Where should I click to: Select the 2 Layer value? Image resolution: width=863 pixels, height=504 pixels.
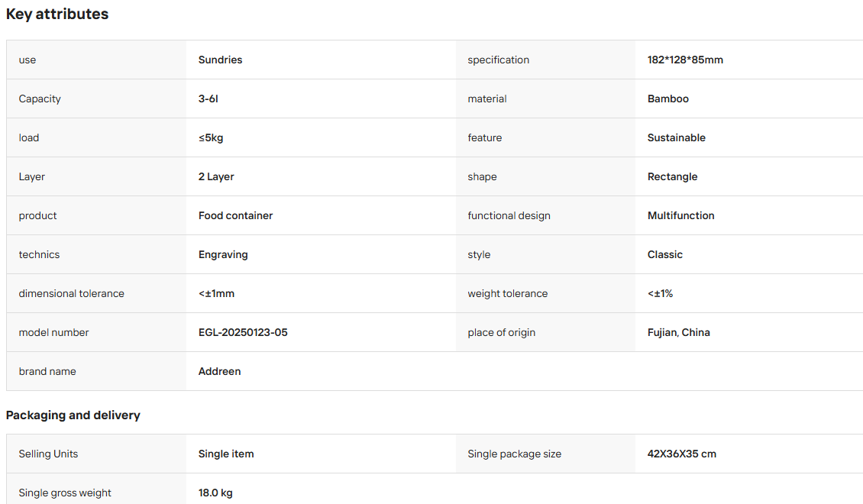(216, 177)
